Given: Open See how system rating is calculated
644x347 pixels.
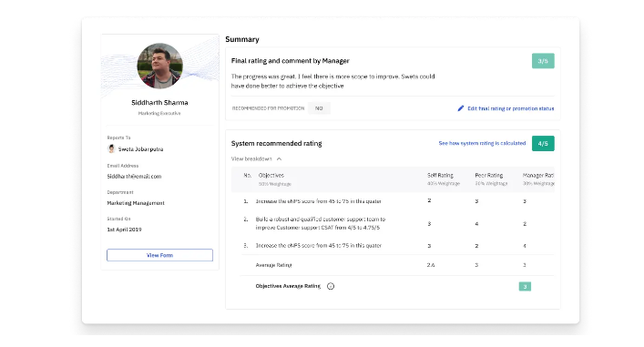Looking at the screenshot, I should [482, 143].
